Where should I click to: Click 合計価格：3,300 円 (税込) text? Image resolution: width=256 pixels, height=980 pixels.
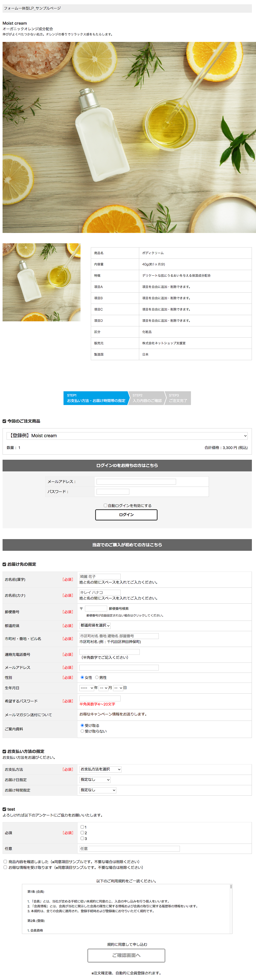pyautogui.click(x=226, y=448)
